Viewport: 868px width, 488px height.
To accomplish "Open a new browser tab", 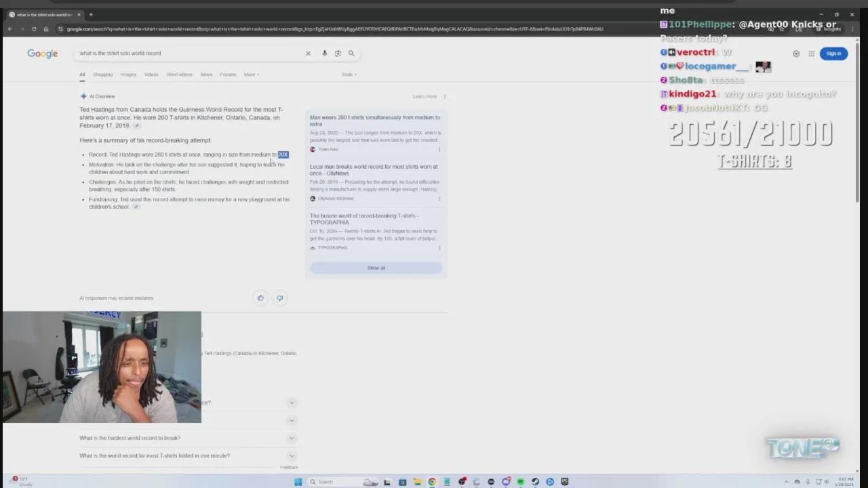I will coord(91,14).
